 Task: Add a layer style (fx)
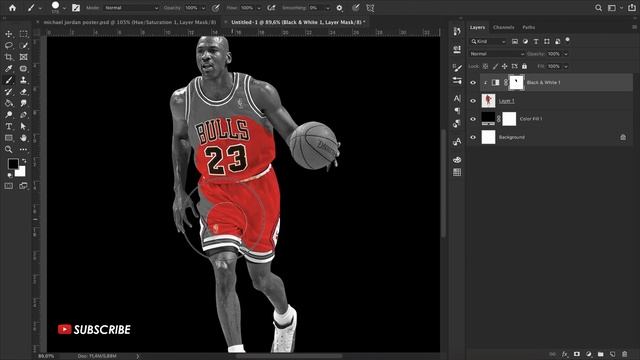coord(564,354)
